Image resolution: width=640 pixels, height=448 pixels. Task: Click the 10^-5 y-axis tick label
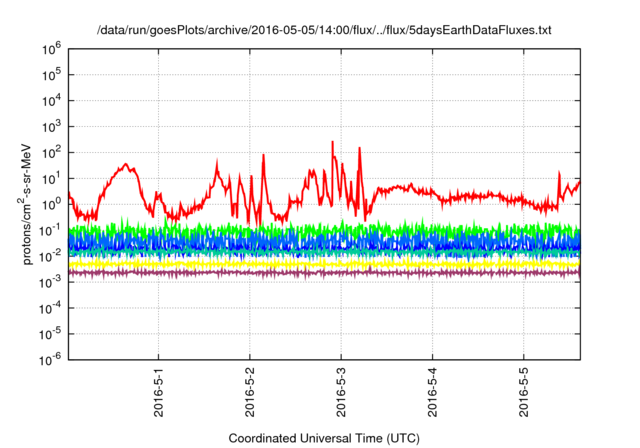point(51,333)
